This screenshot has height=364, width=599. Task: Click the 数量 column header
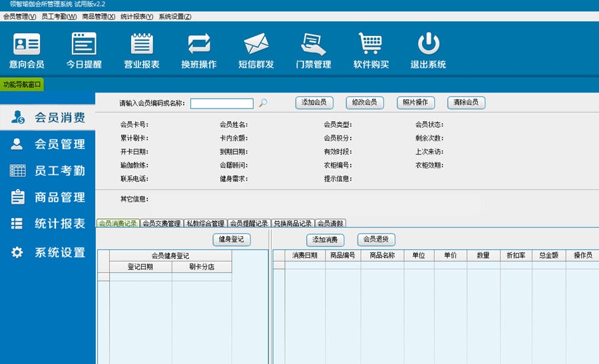point(483,256)
